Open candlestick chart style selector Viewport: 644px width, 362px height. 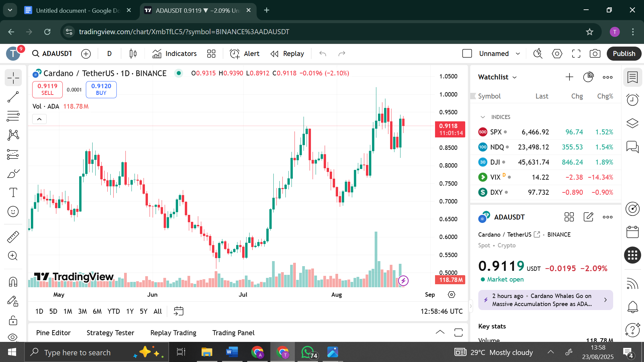click(133, 54)
